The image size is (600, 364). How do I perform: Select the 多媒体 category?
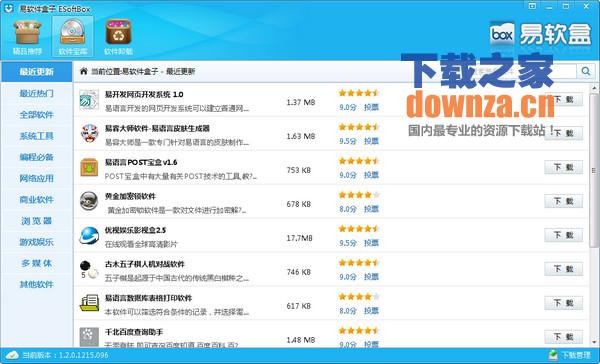coord(37,263)
